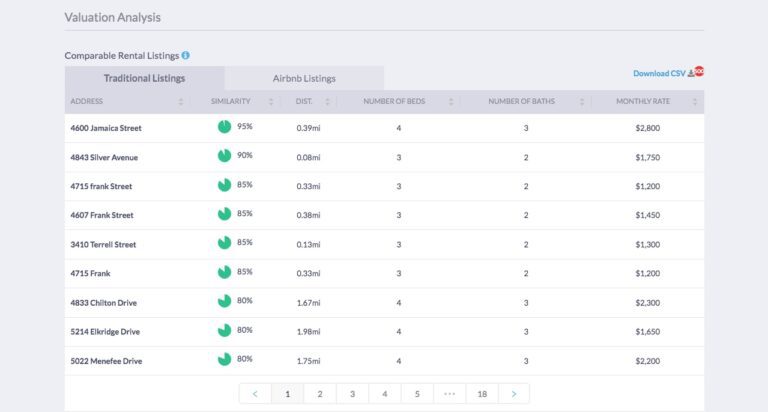Click the 90% similarity pie for Silver Avenue
This screenshot has width=768, height=412.
[x=224, y=156]
